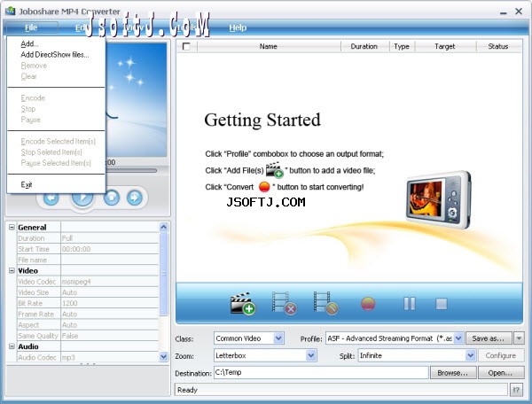Click the Pause conversion toolbar icon
The width and height of the screenshot is (532, 404).
(x=410, y=304)
